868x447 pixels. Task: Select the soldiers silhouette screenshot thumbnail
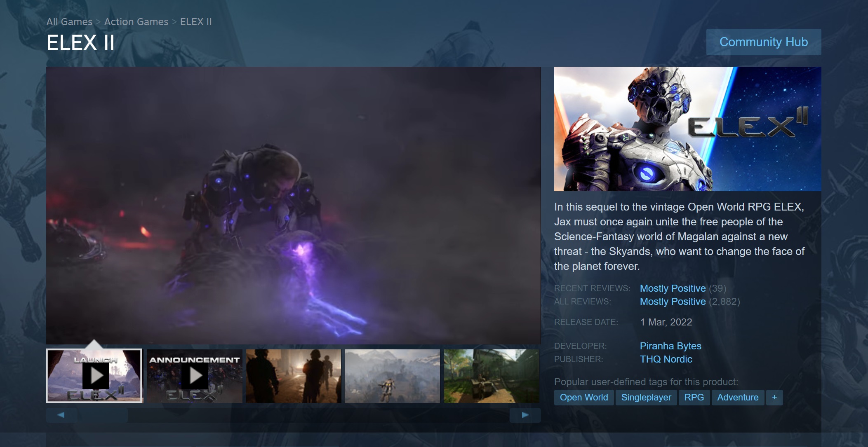(294, 376)
